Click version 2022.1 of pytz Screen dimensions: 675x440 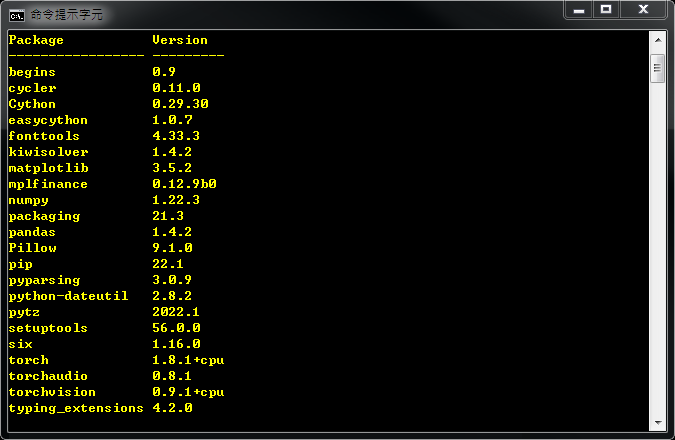tap(176, 312)
